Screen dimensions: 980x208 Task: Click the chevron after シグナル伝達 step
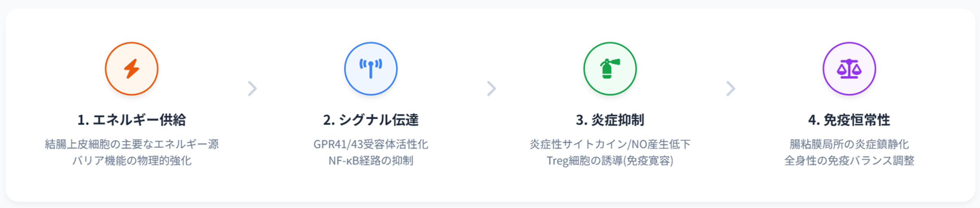[491, 88]
